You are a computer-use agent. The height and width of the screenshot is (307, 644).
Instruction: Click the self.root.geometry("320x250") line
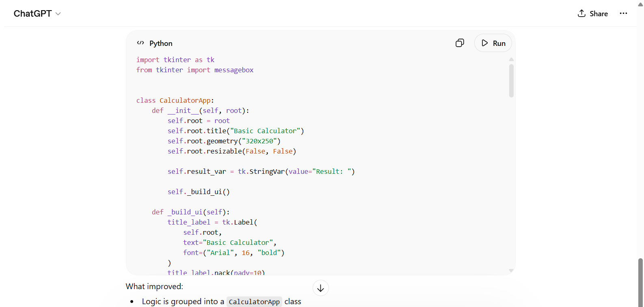point(224,141)
